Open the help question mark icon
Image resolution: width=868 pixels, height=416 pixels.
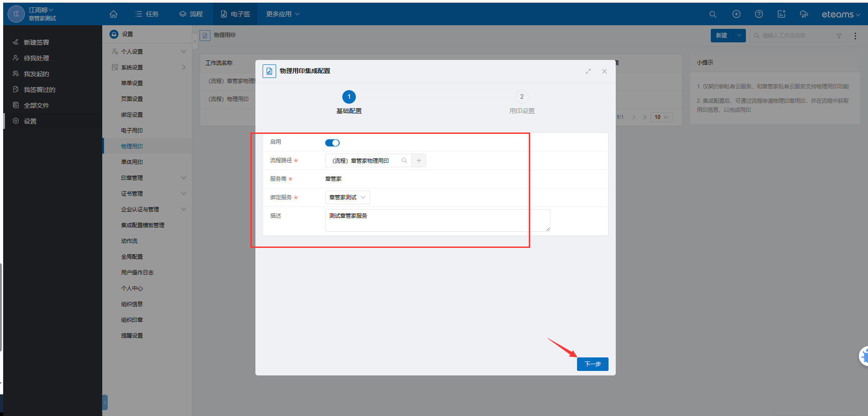(759, 14)
